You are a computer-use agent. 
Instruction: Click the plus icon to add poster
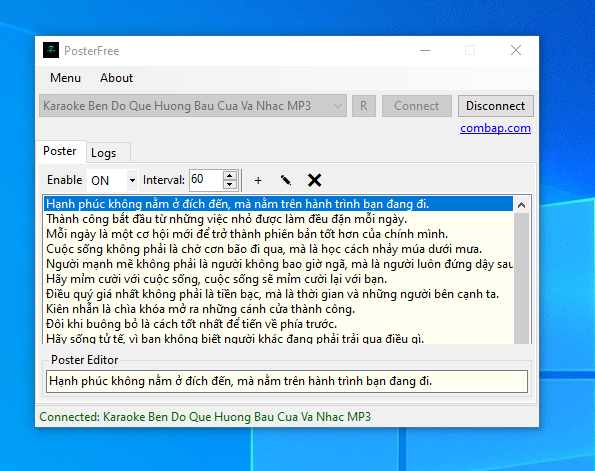pyautogui.click(x=258, y=180)
